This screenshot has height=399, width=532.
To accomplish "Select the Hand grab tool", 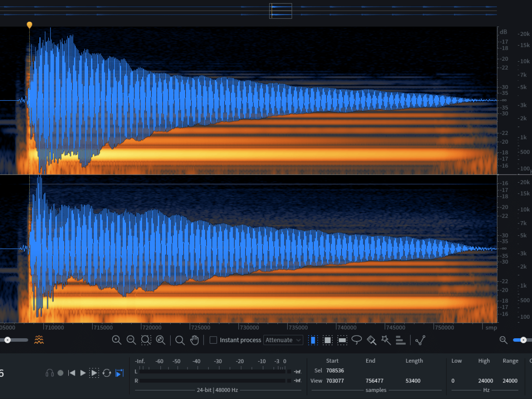I will point(194,340).
